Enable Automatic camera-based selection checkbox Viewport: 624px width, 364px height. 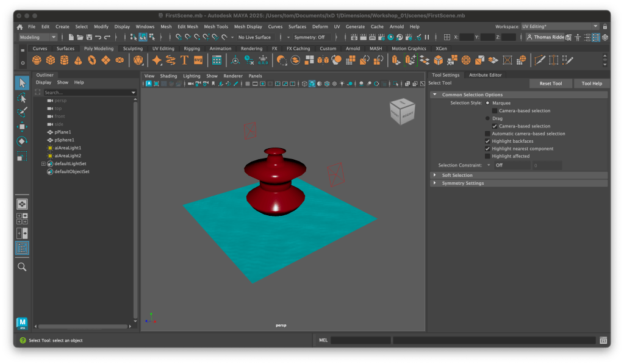(x=487, y=134)
